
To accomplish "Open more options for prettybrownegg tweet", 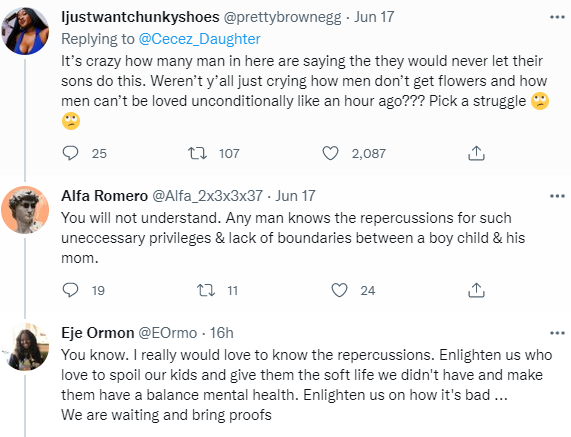I will pos(557,17).
